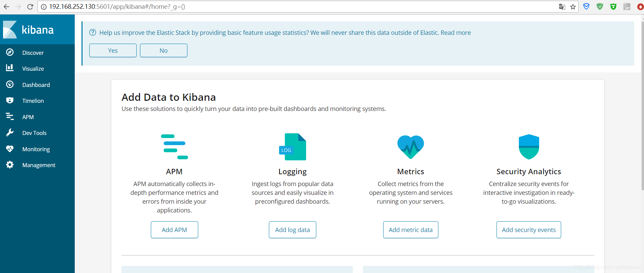The width and height of the screenshot is (644, 273).
Task: Follow the Read more link
Action: (x=456, y=32)
